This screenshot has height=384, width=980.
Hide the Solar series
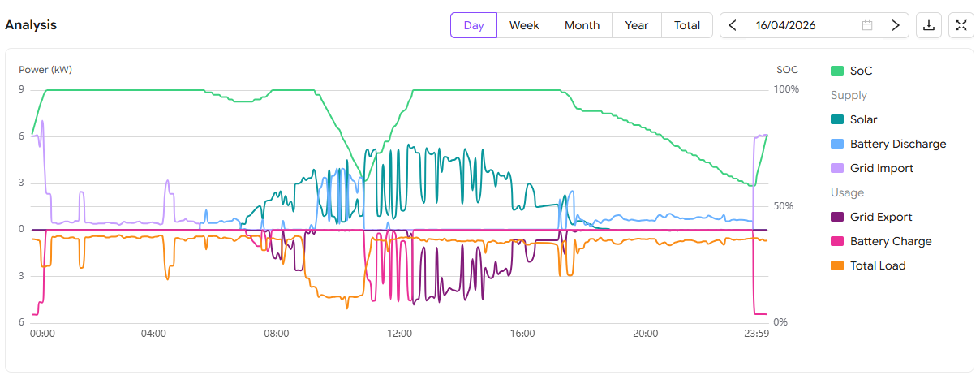tap(863, 120)
